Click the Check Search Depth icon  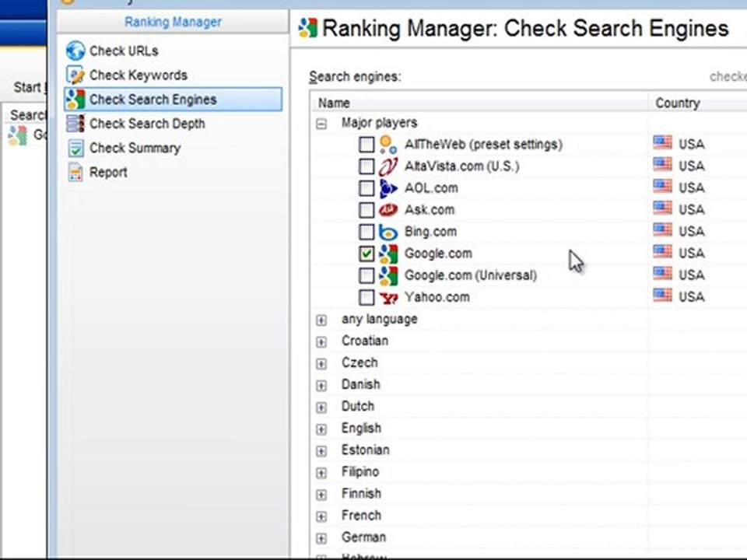coord(75,124)
